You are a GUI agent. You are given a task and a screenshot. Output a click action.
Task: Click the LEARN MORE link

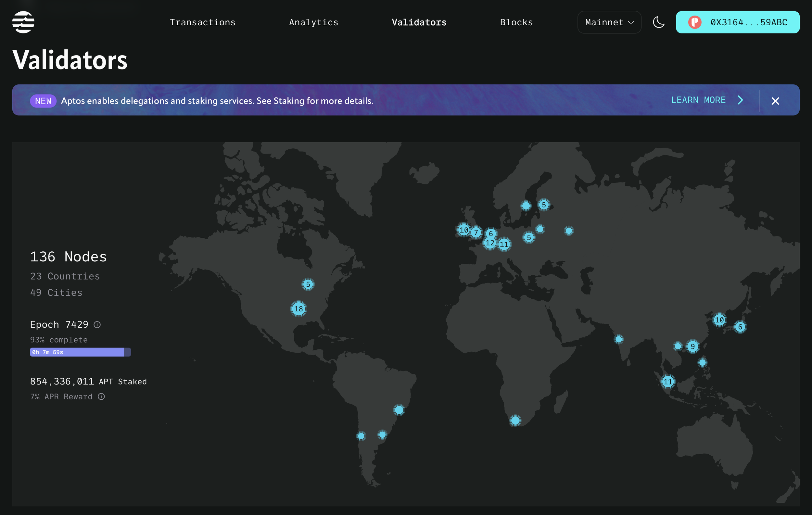point(707,100)
